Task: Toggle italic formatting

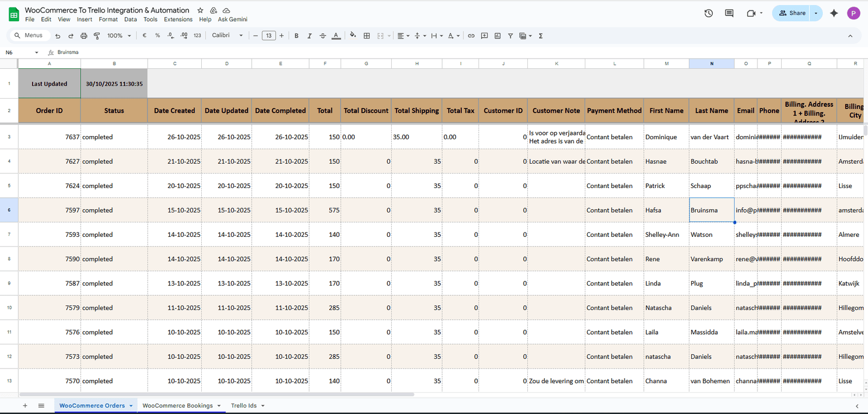Action: (309, 36)
